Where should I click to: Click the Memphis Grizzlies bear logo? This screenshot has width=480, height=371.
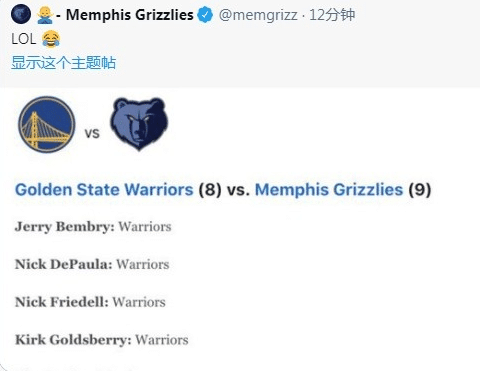tap(139, 124)
